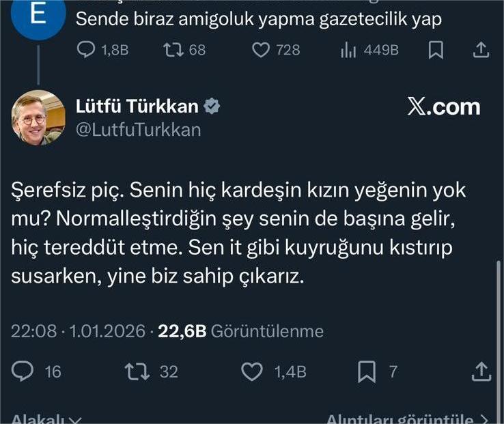Open the 22:08 · 1.01.2026 timestamp

click(x=78, y=331)
